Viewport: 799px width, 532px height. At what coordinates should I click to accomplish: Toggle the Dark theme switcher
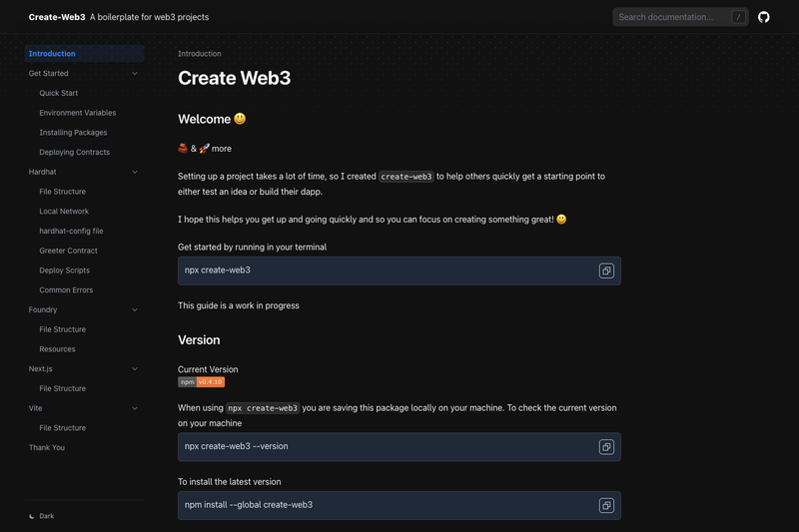click(42, 516)
